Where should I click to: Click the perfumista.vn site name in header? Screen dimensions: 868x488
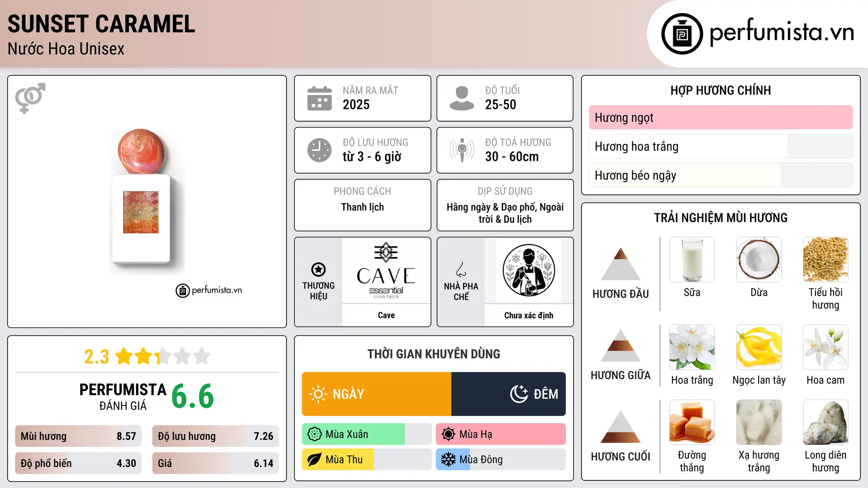coord(782,32)
